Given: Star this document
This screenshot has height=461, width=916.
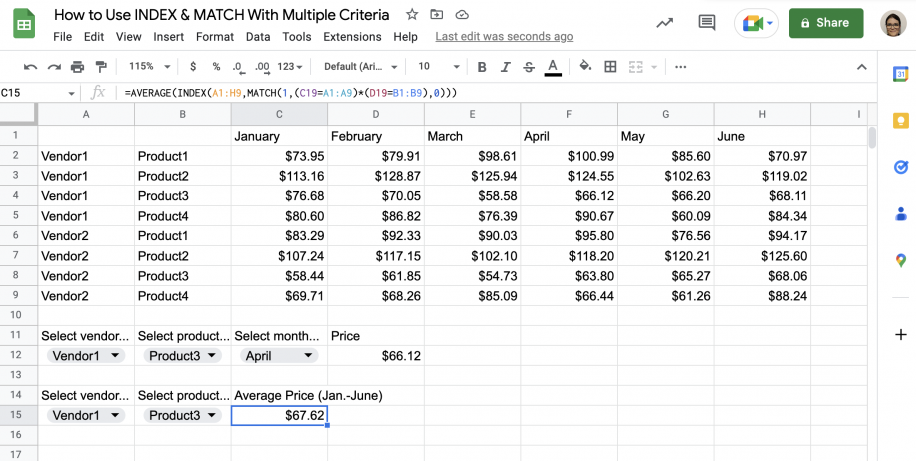Looking at the screenshot, I should click(x=412, y=15).
